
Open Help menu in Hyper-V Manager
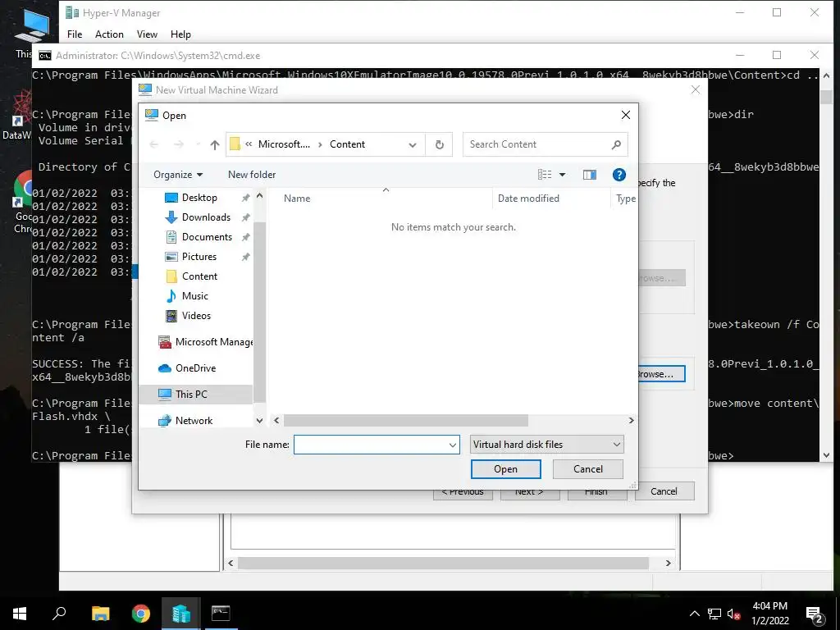tap(180, 34)
